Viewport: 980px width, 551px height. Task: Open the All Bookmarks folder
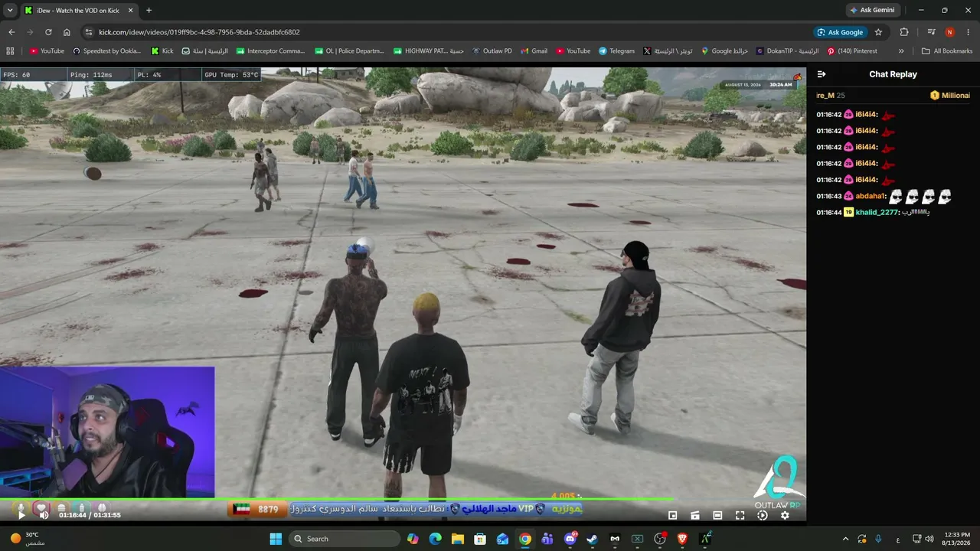pos(947,51)
